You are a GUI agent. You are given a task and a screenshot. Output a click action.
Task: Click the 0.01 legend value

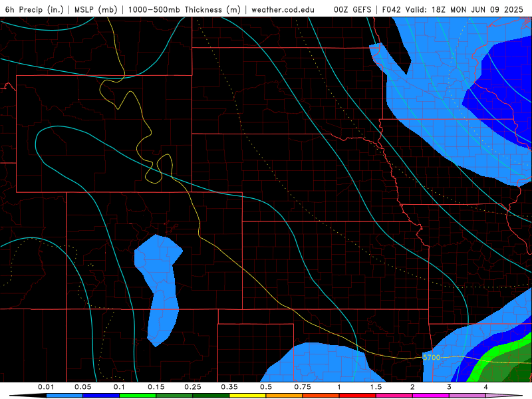click(46, 387)
